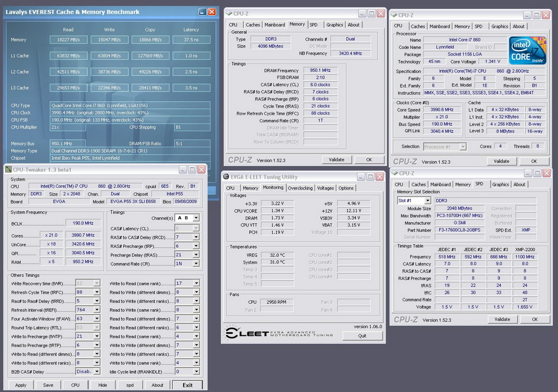Open the Voltages tab in E-LEET
558x392 pixels.
point(325,188)
